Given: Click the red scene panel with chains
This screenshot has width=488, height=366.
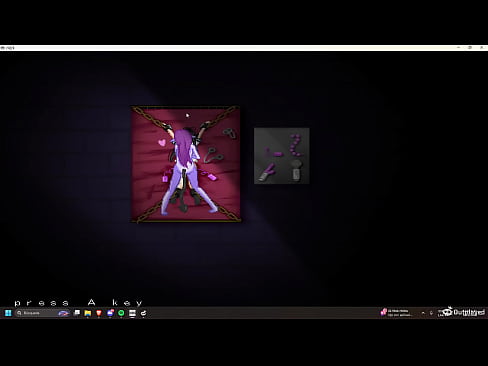Looking at the screenshot, I should tap(186, 164).
